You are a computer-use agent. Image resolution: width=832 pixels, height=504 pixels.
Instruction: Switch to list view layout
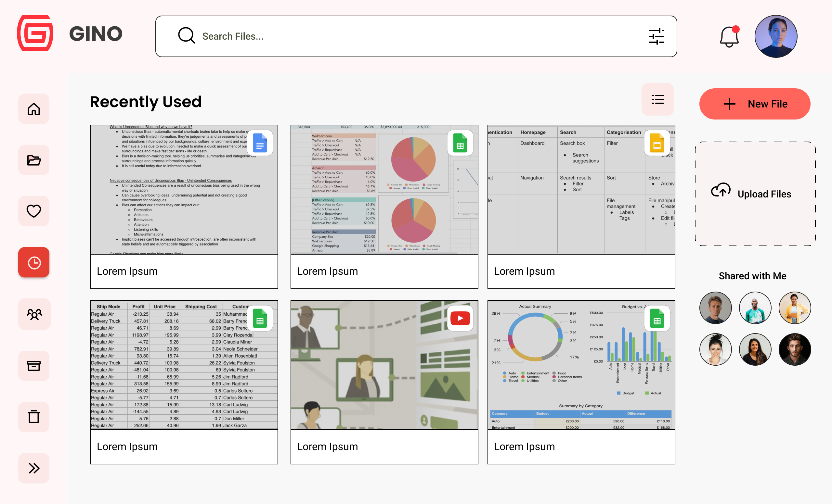657,99
